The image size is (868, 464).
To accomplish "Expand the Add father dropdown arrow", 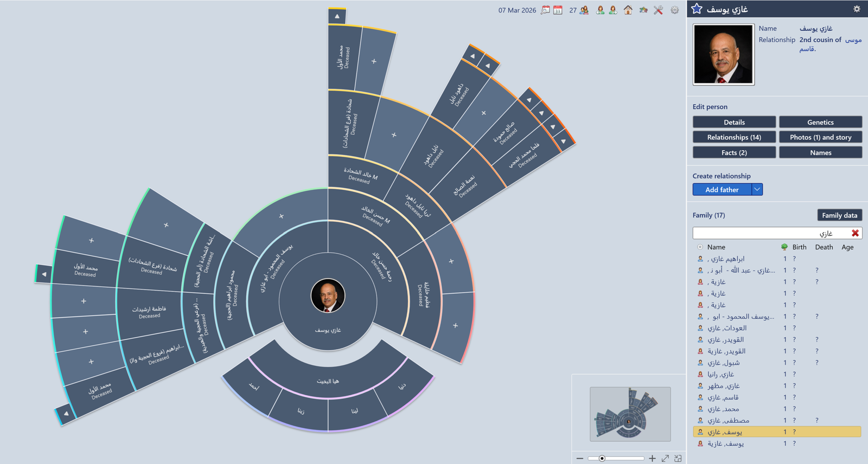I will (757, 190).
